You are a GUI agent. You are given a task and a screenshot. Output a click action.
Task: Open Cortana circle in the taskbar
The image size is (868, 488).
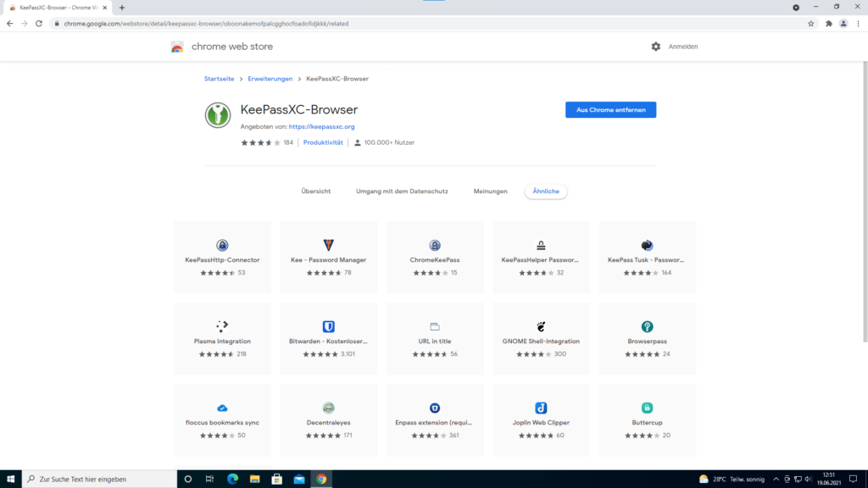coord(187,480)
